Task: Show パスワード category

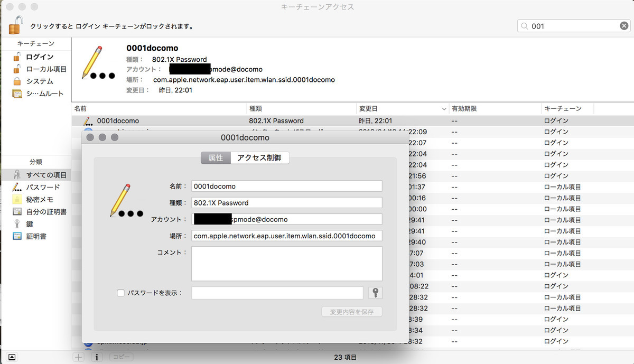Action: click(35, 187)
